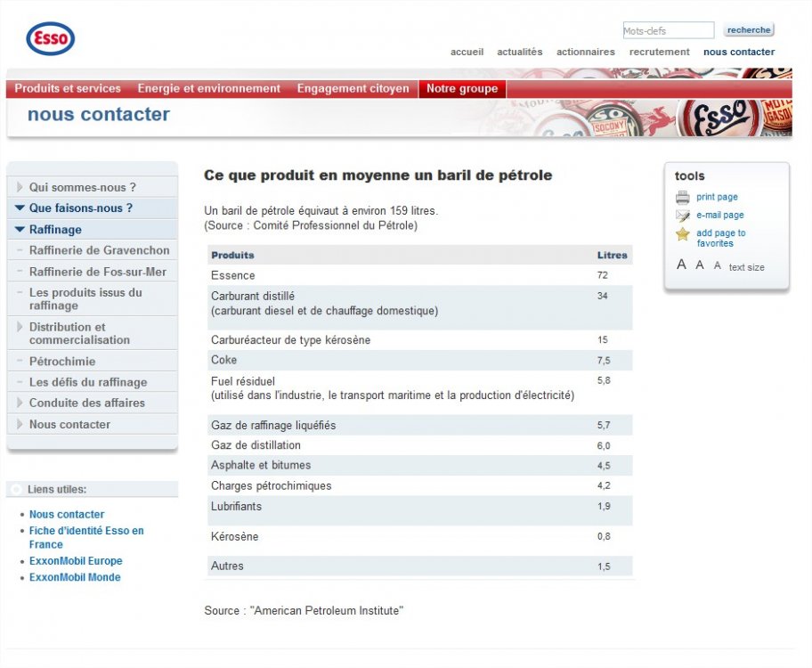Click the value 72 for Essence

pos(602,275)
